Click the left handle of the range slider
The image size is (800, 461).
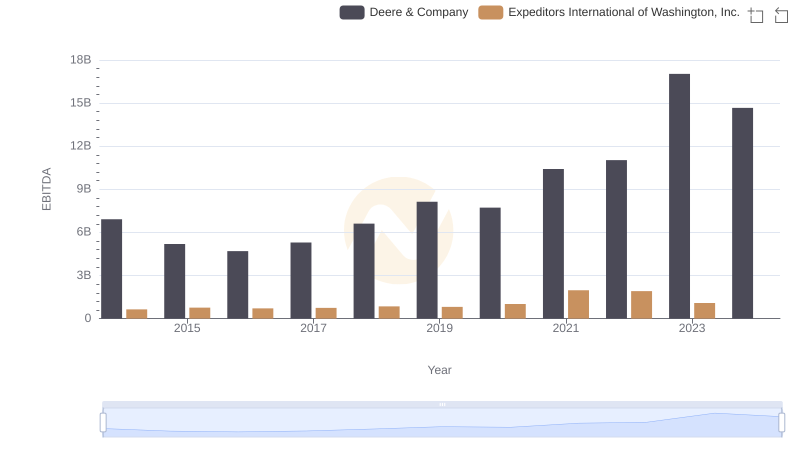coord(103,423)
